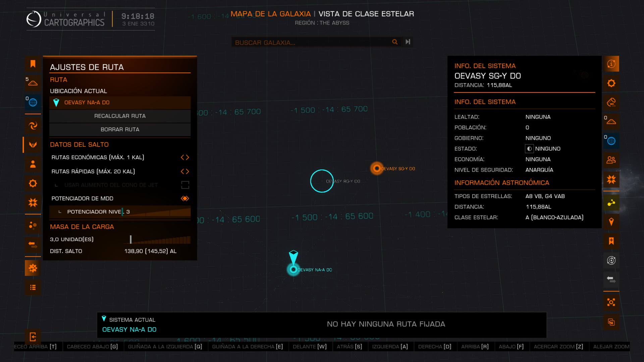Open the right sidebar globe counter icon
The height and width of the screenshot is (362, 644).
611,141
